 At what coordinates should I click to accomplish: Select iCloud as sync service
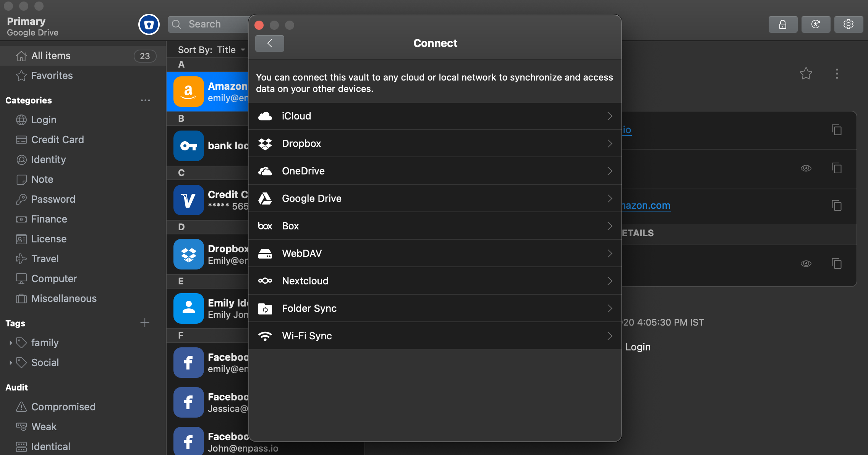pyautogui.click(x=435, y=116)
